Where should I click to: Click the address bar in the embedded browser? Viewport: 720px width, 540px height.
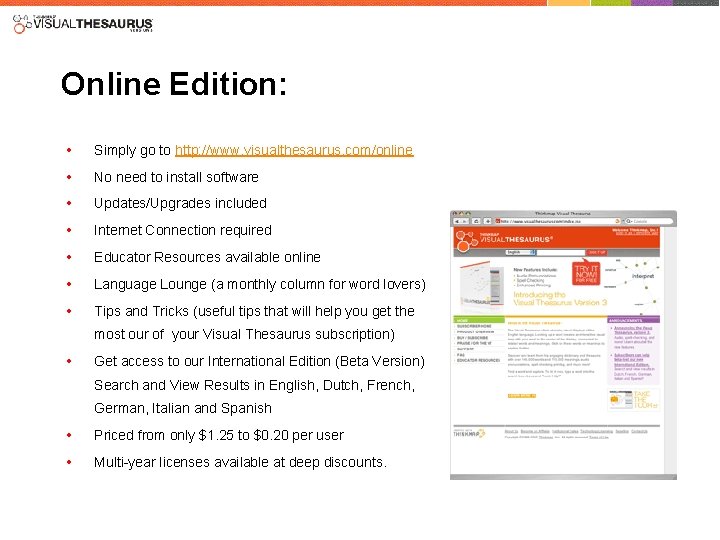point(558,221)
